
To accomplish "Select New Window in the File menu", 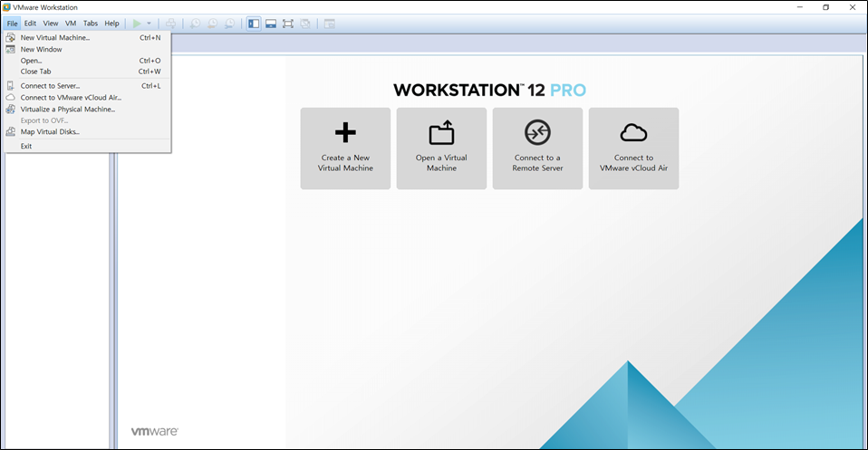I will tap(88, 49).
